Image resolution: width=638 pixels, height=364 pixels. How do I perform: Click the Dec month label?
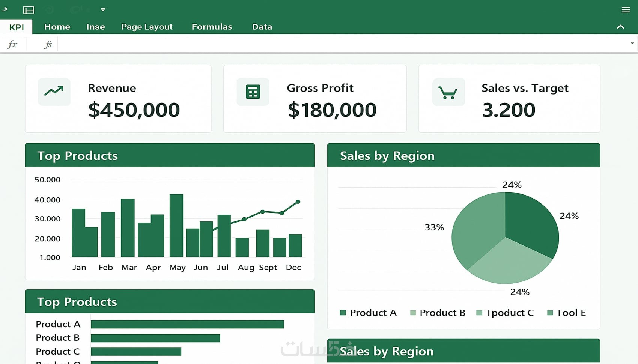[293, 268]
